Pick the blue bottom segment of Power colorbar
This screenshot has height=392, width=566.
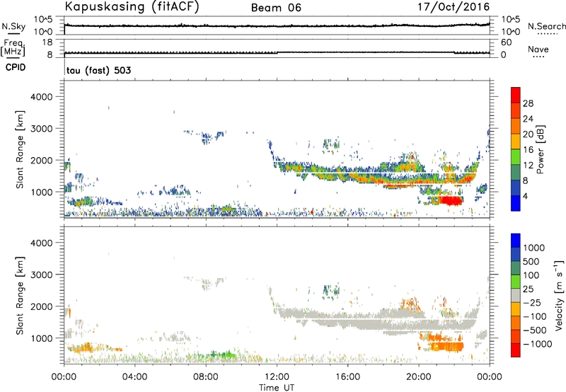coord(516,204)
